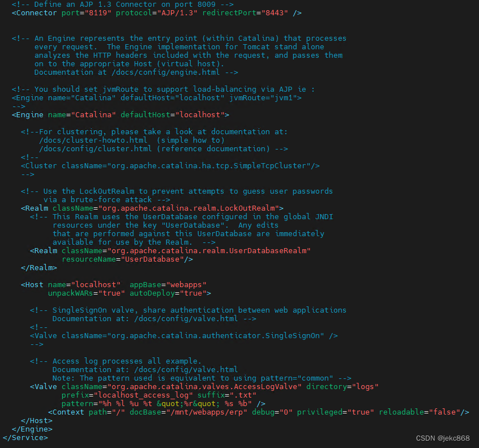The height and width of the screenshot is (448, 479).
Task: Click the 'Documentation at /docs/config/engine.html' comment line
Action: click(136, 72)
